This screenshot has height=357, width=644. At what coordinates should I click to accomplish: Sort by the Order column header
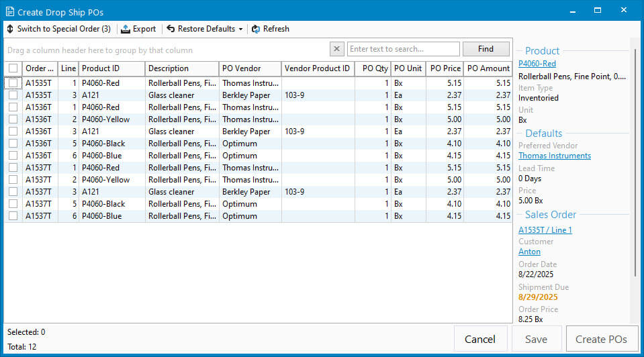[x=40, y=68]
